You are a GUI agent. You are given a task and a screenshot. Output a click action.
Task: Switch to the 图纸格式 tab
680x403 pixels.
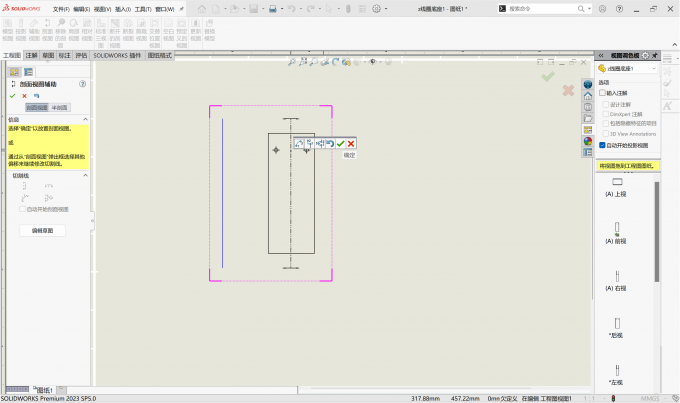pos(160,55)
